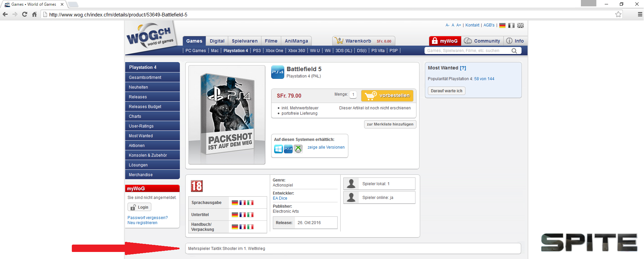Viewport: 644px width, 259px height.
Task: Click the vorbestellen button
Action: [387, 96]
